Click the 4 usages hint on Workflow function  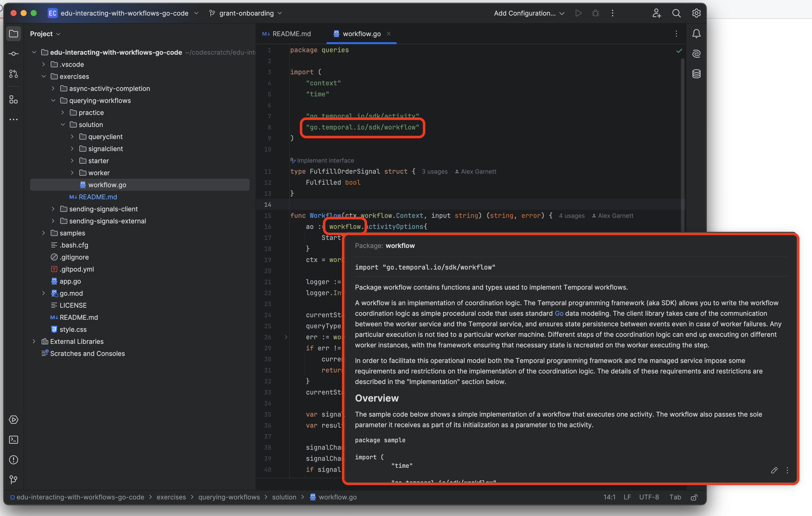point(571,216)
